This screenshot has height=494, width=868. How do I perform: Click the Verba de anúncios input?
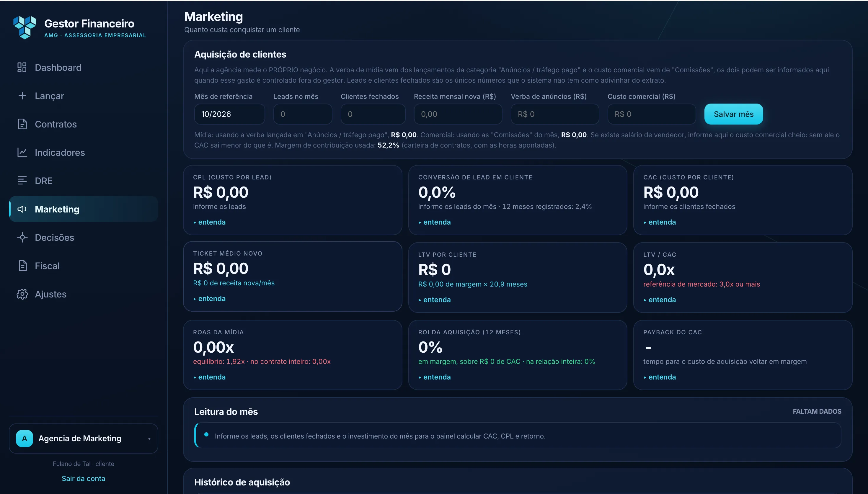tap(555, 114)
